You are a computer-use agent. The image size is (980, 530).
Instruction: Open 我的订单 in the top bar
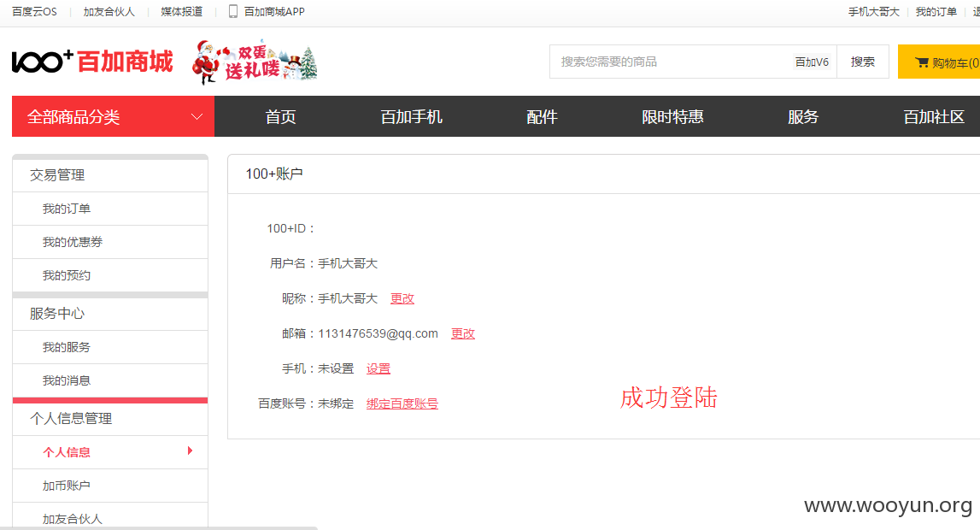tap(936, 12)
